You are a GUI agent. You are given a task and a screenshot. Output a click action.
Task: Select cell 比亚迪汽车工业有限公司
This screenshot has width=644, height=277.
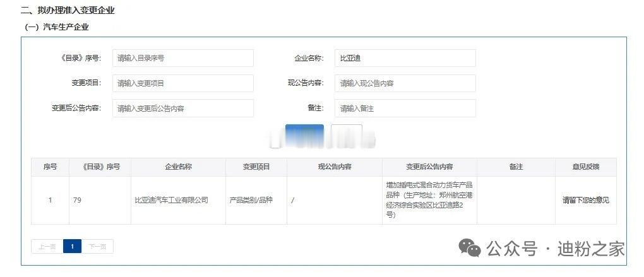[x=178, y=200]
